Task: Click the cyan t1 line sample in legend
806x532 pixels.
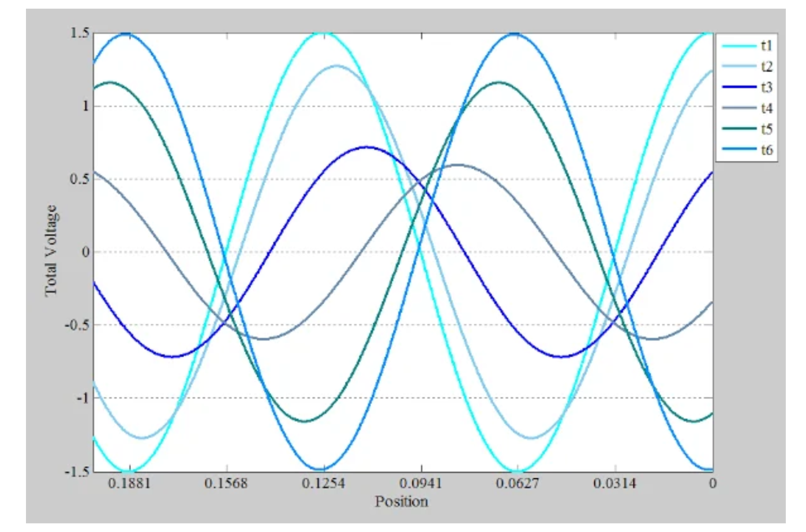Action: (x=739, y=46)
